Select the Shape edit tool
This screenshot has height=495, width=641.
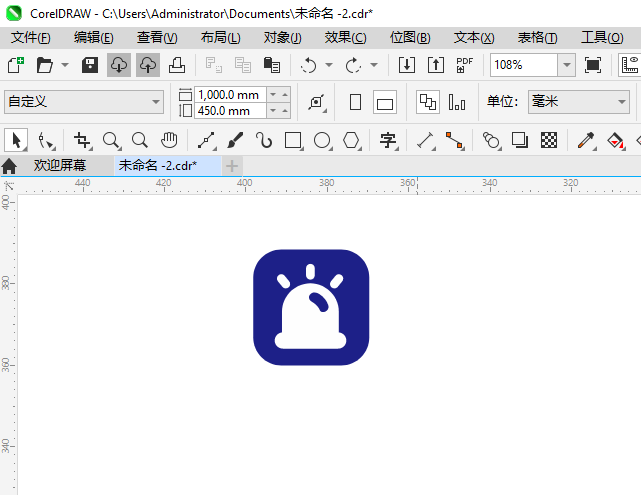point(45,141)
